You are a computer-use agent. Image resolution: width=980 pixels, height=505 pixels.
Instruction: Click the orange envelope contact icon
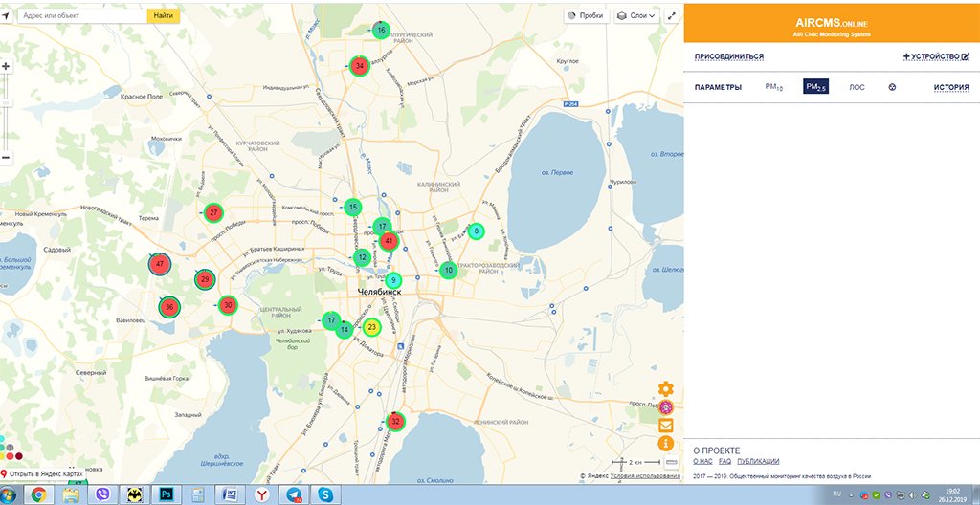[x=666, y=426]
